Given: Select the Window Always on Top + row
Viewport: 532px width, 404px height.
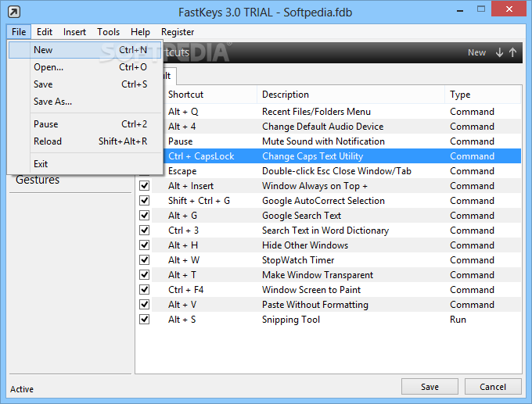Looking at the screenshot, I should 329,186.
